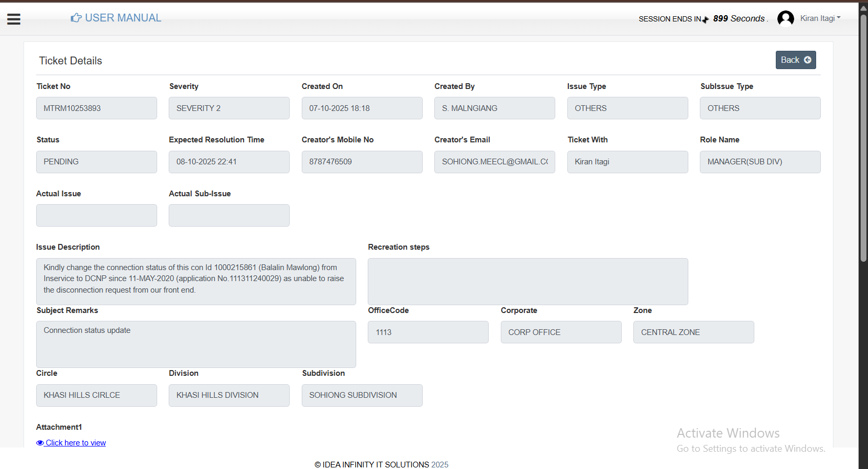Click the hand-pointer icon beside User Manual

click(x=76, y=18)
